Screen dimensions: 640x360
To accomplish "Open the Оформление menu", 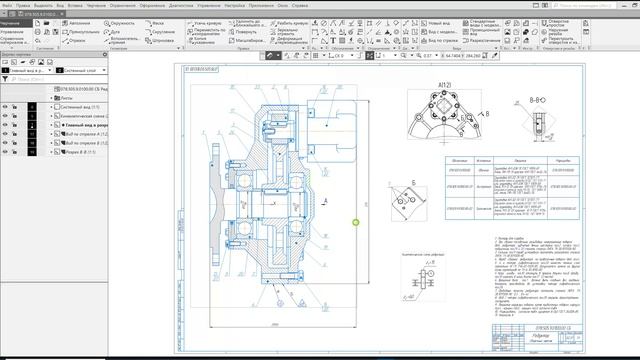I will pyautogui.click(x=152, y=6).
